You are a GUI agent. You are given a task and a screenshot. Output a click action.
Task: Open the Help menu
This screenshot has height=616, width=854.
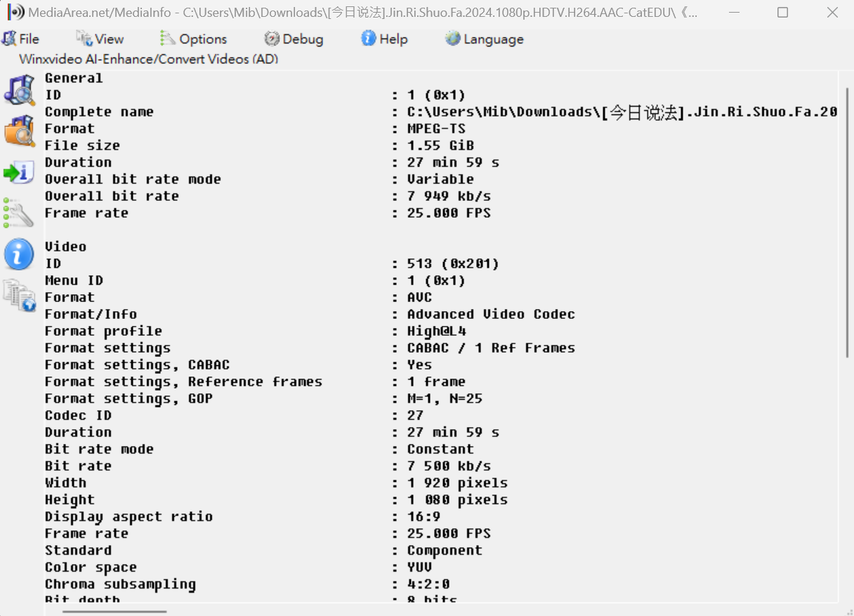[384, 39]
